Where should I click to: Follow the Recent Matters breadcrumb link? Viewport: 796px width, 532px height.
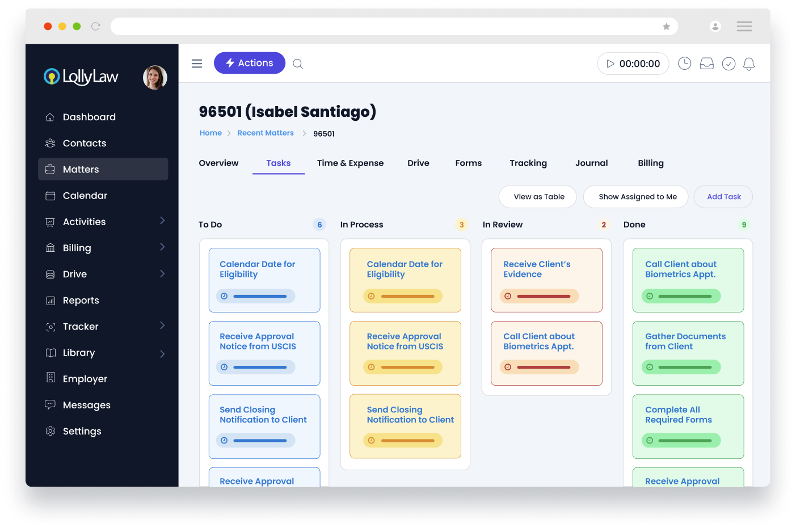266,133
